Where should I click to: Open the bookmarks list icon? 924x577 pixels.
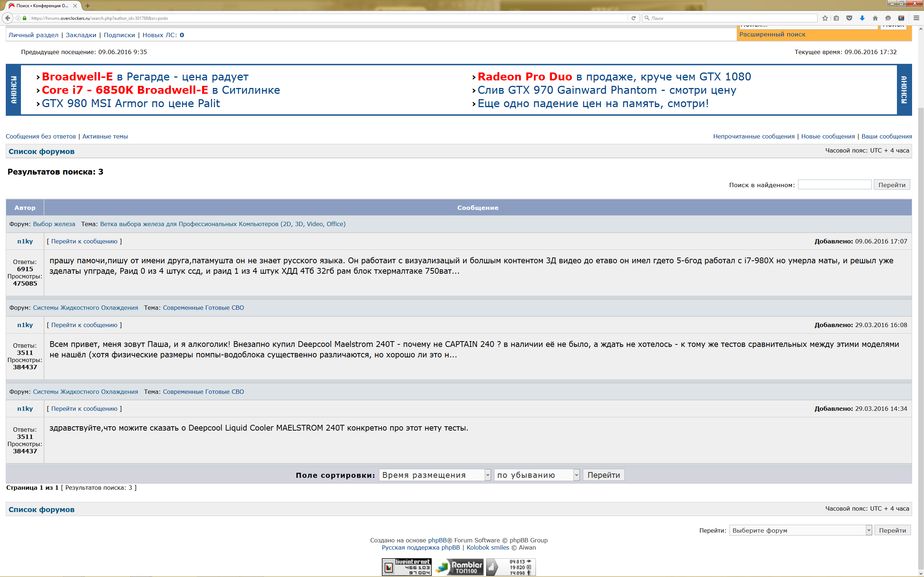click(837, 18)
